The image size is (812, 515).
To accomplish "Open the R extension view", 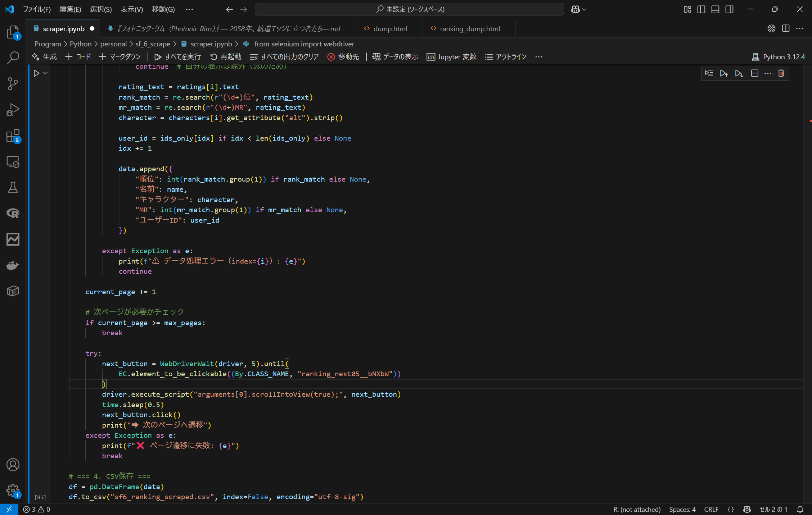I will [x=13, y=213].
